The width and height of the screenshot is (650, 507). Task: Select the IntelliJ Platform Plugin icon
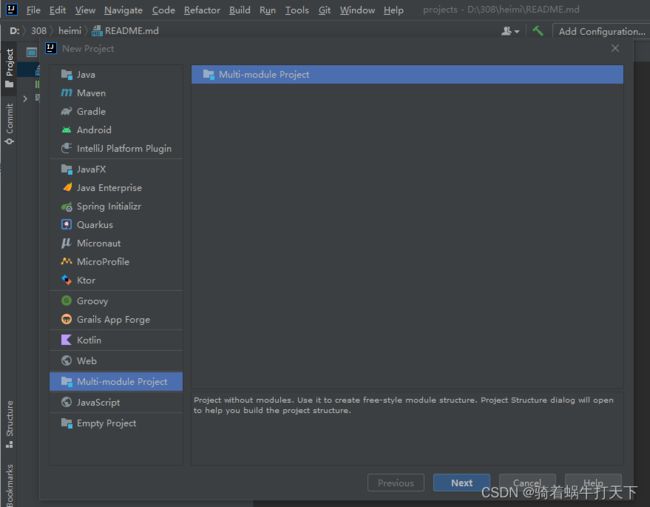click(x=66, y=148)
